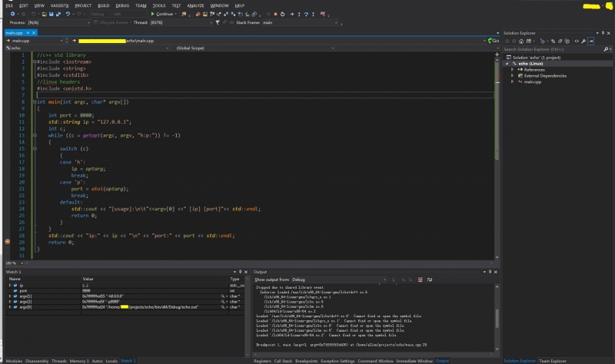Open the VASSISTX menu
This screenshot has height=364, width=615.
point(60,5)
